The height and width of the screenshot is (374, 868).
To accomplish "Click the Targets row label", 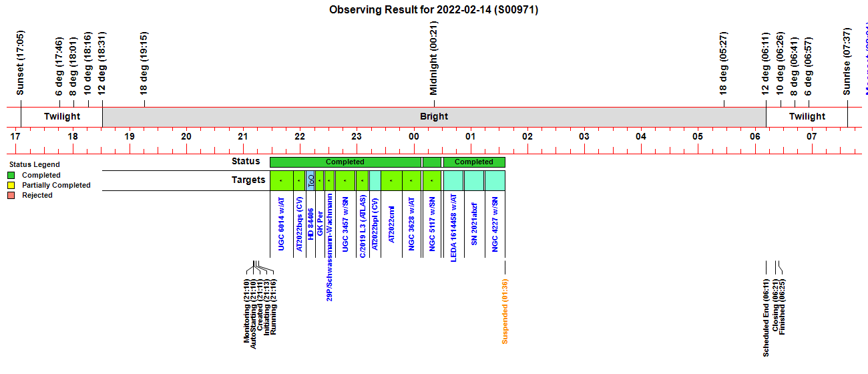I will (248, 180).
